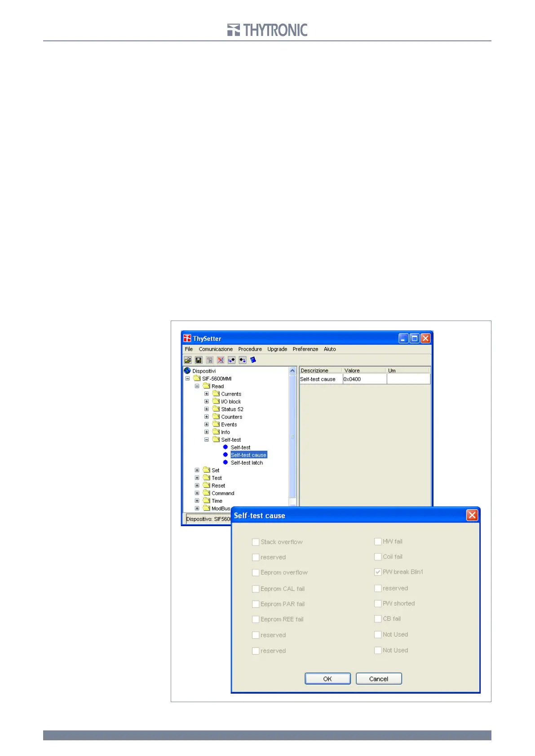This screenshot has height=756, width=535.
Task: Collapse the Self-test folder node
Action: [207, 440]
